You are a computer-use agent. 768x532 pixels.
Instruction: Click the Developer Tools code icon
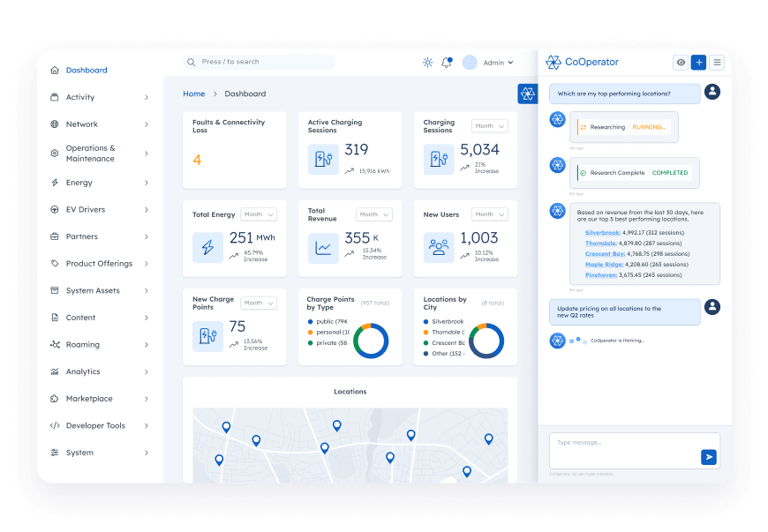(55, 425)
